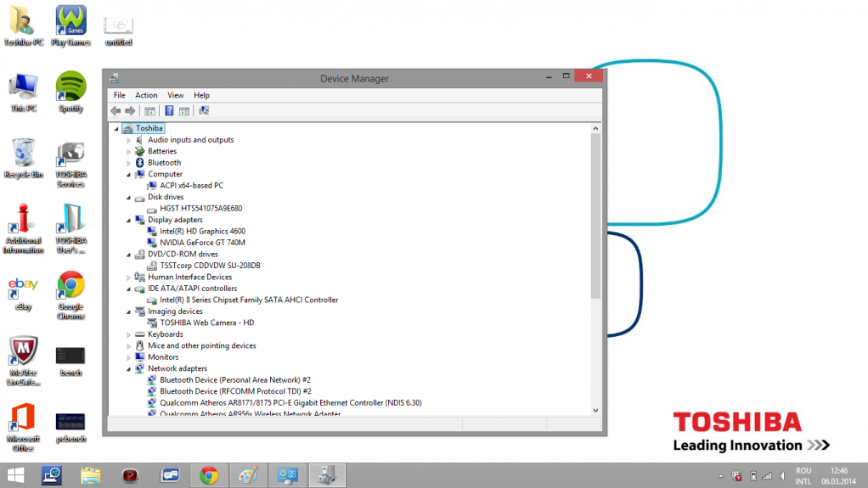Click the Back arrow toolbar icon
Screen dimensions: 868x488
tap(116, 110)
